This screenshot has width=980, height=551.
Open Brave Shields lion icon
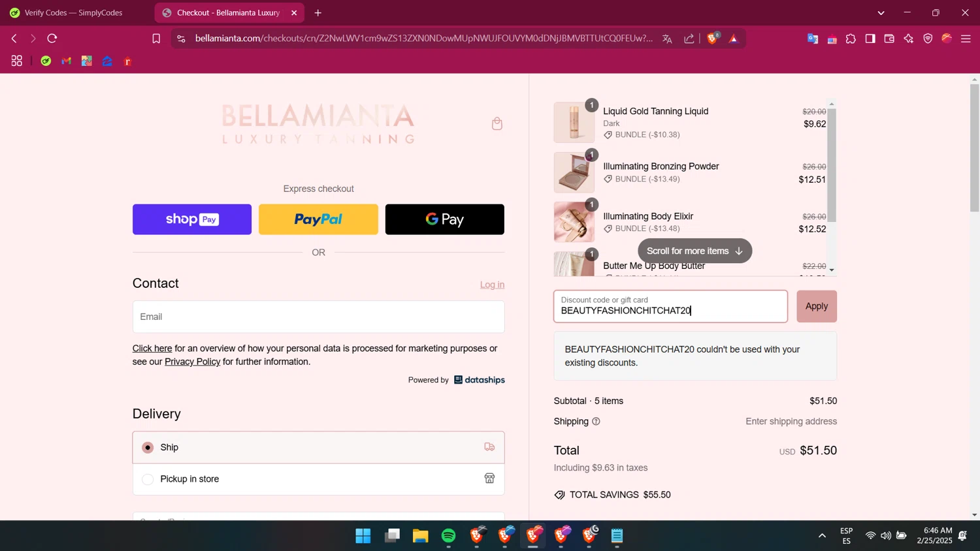pos(713,38)
